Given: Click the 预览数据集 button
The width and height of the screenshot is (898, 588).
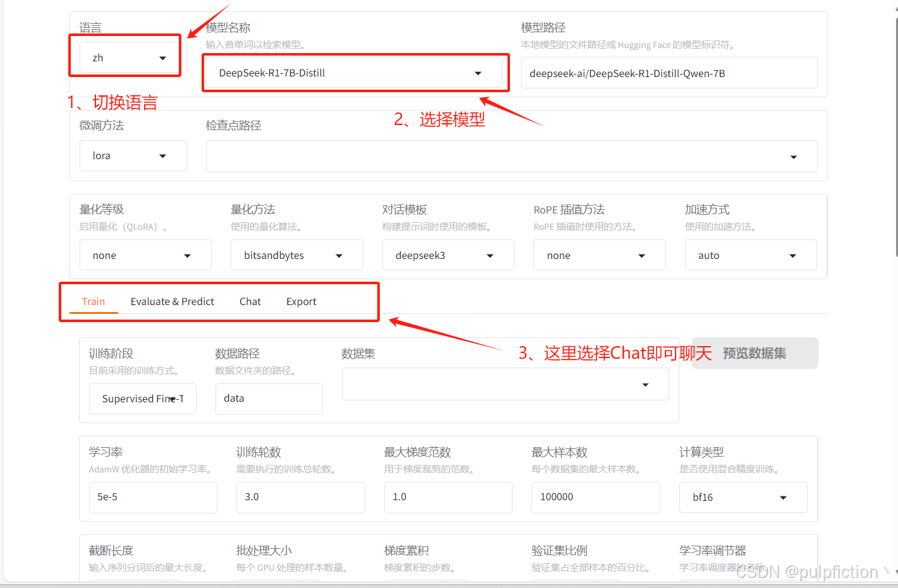Looking at the screenshot, I should click(755, 353).
